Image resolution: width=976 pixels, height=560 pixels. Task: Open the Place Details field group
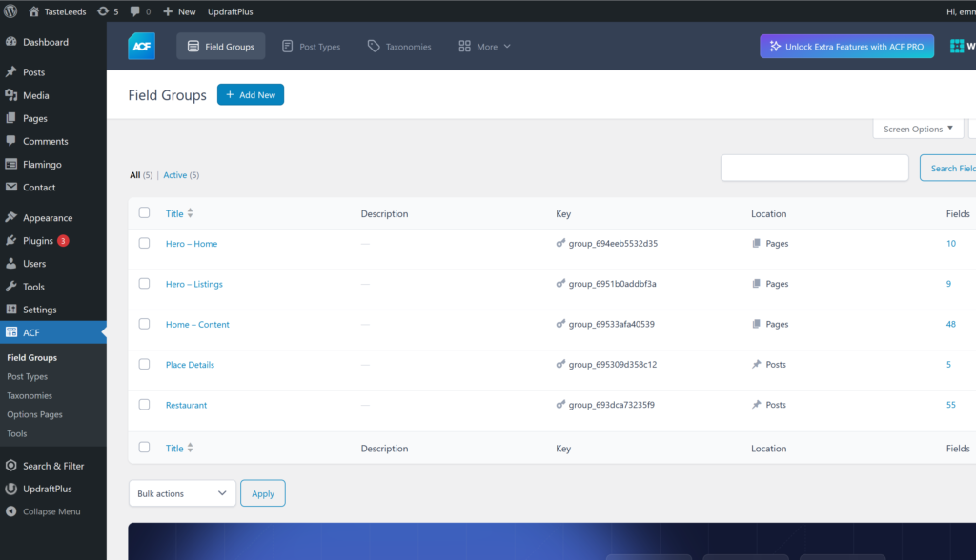pos(190,365)
